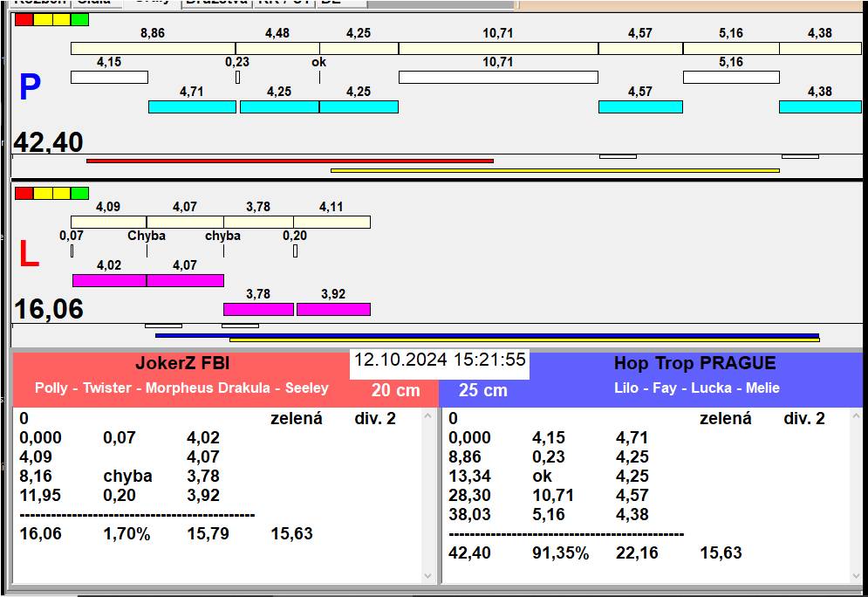
Task: Click 'zelená' in the JokerZ FBI panel
Action: pyautogui.click(x=296, y=418)
